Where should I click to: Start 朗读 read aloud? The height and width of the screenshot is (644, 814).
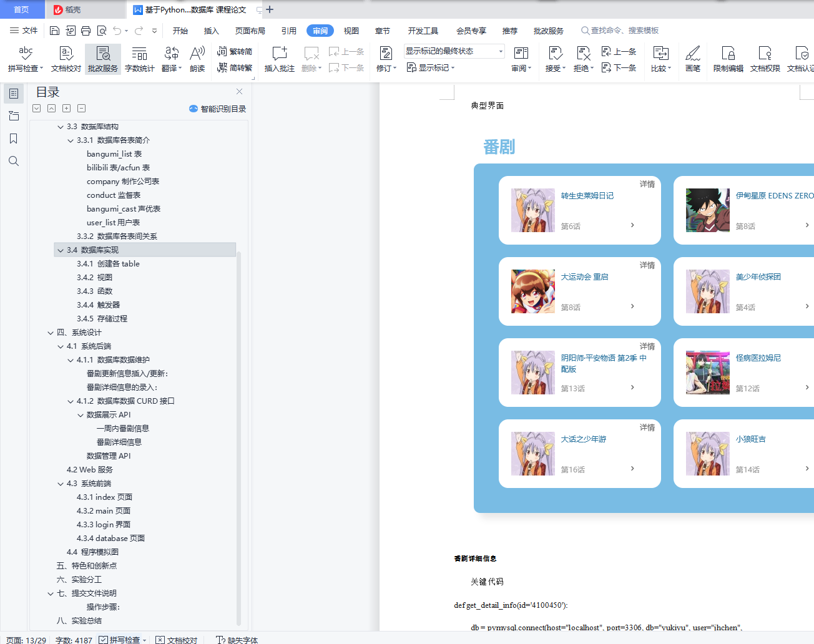(x=197, y=59)
